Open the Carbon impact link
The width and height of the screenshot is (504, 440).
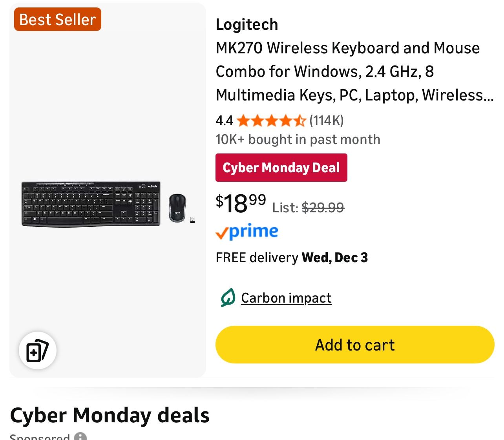click(x=286, y=298)
